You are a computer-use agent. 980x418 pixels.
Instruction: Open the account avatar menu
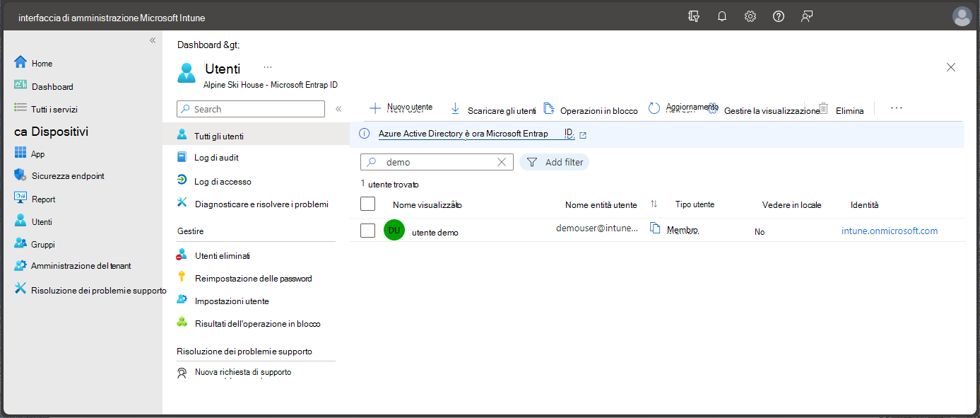pos(962,16)
